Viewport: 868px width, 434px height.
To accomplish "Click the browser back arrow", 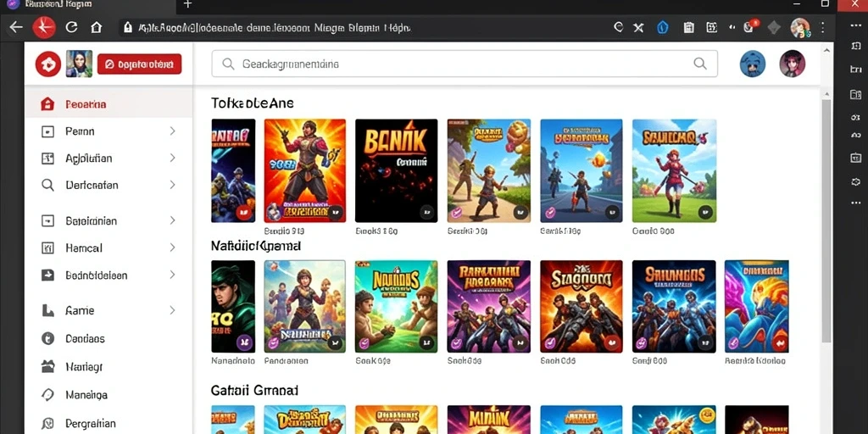I will coord(15,27).
